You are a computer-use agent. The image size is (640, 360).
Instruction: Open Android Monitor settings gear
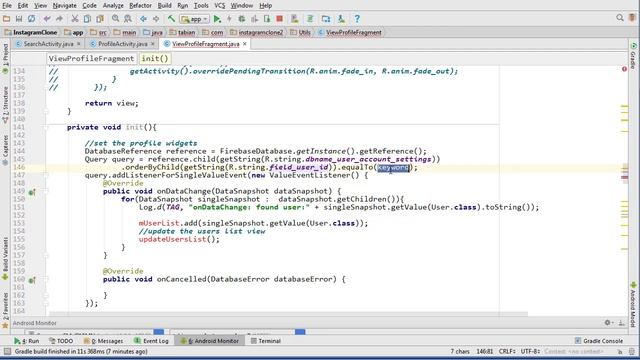tap(608, 323)
